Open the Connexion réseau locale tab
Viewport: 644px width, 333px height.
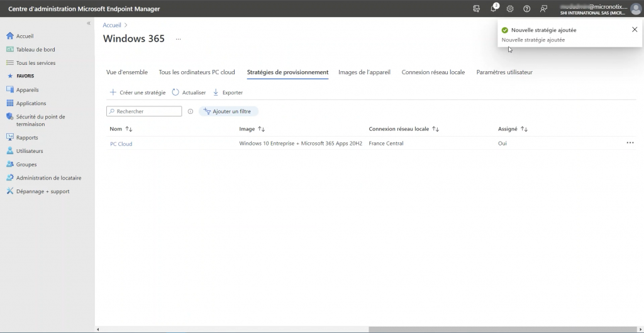click(x=433, y=72)
